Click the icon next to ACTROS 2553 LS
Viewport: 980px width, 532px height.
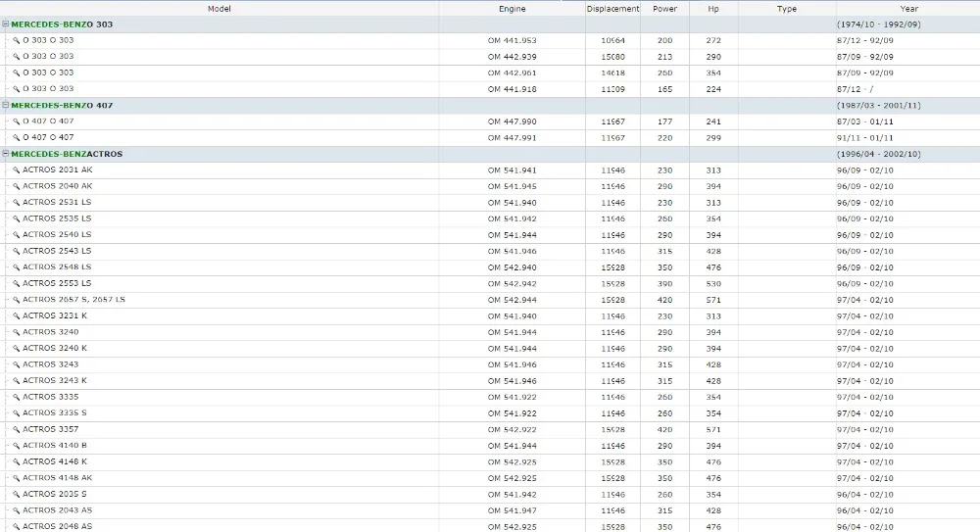[x=17, y=284]
